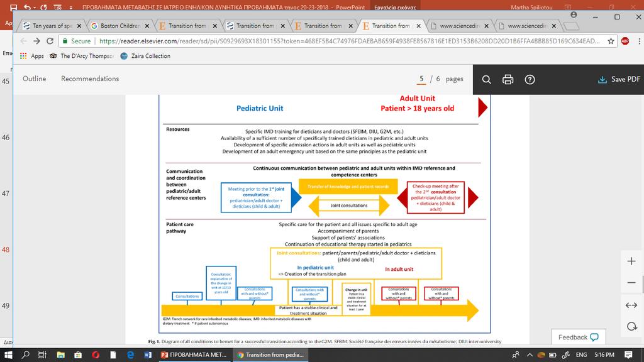Select slide 47 in PowerPoint panel
This screenshot has height=362, width=644.
(x=6, y=194)
